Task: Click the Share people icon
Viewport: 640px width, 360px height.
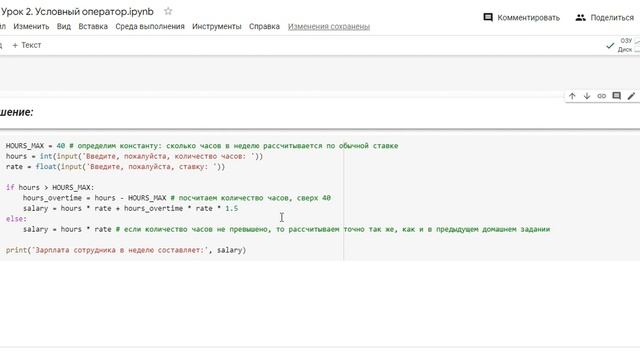Action: tap(580, 18)
